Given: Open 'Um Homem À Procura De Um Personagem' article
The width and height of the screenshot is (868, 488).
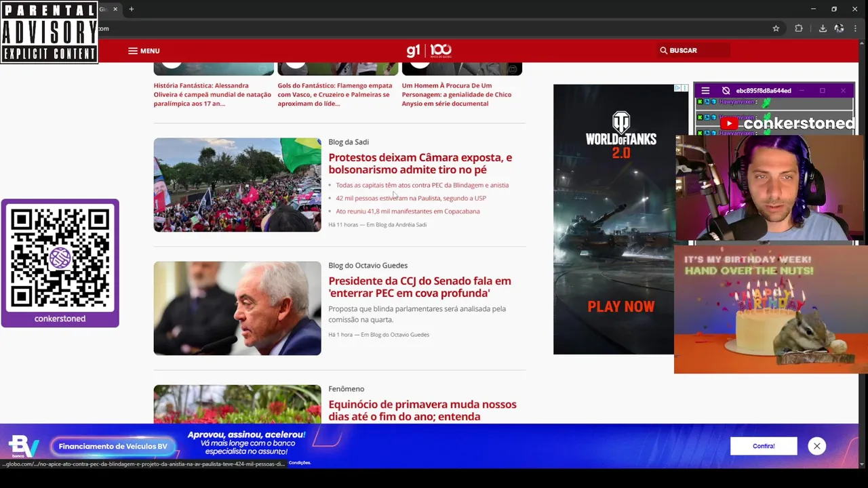Looking at the screenshot, I should coord(457,94).
